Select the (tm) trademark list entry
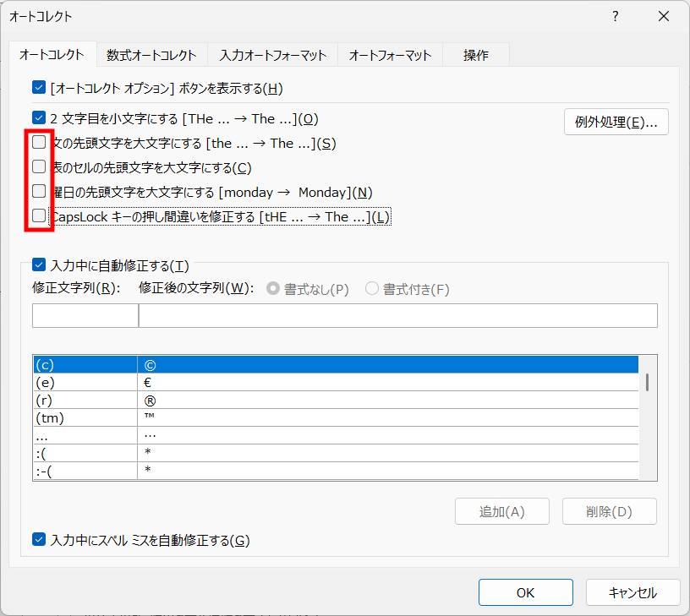The width and height of the screenshot is (690, 616). pyautogui.click(x=85, y=418)
